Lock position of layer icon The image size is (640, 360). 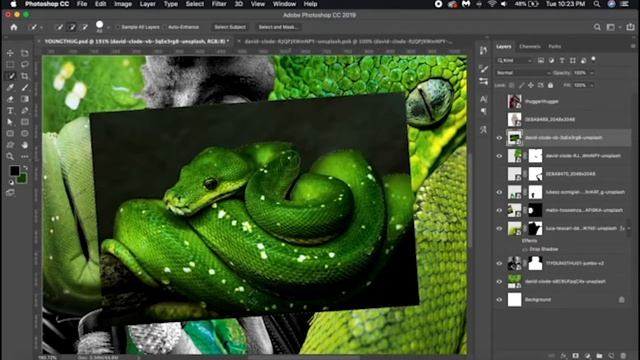coord(531,85)
